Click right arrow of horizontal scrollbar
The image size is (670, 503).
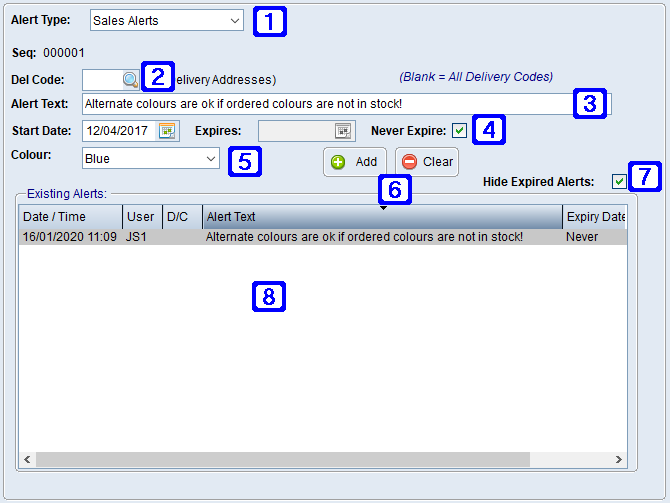pos(620,459)
